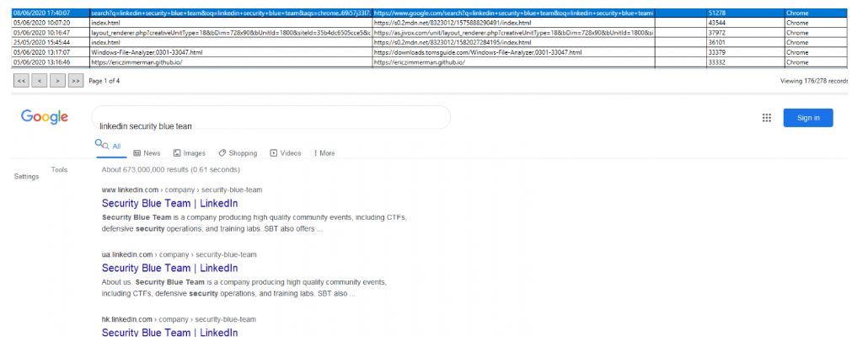Switch to the News tab
The height and width of the screenshot is (347, 868).
click(x=147, y=153)
